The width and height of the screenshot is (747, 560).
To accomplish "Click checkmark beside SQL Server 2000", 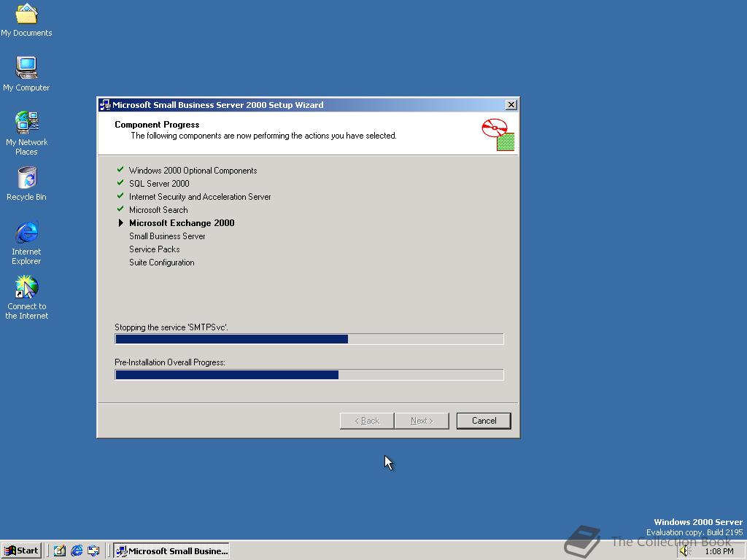I will 120,182.
